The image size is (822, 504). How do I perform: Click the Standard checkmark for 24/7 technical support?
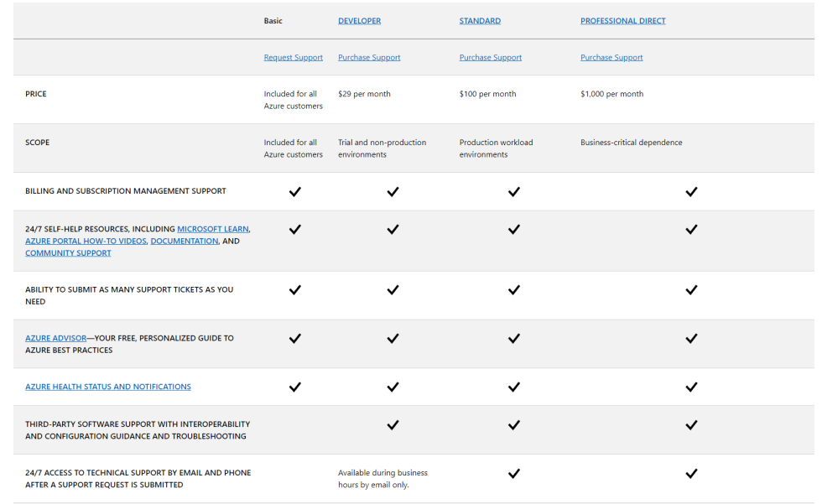(x=513, y=473)
